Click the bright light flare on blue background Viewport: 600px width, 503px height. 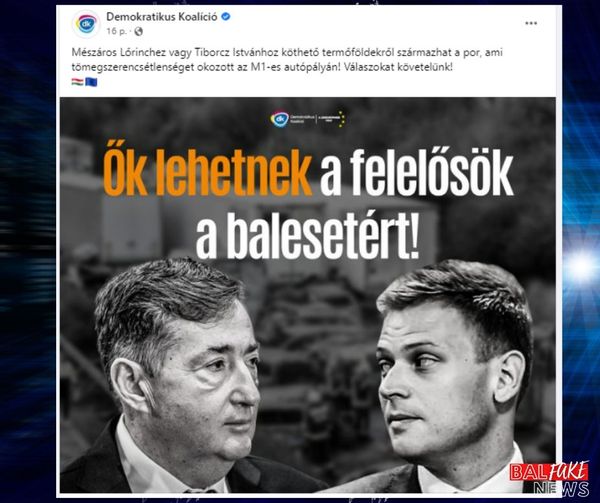[581, 267]
